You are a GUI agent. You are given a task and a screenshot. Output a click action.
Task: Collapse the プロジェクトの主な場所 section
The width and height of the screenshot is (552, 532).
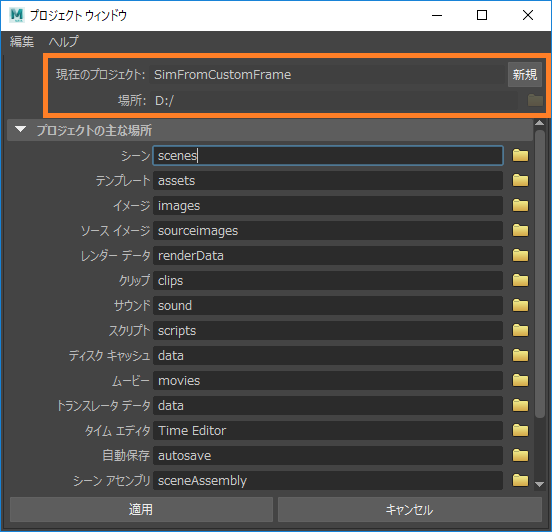point(21,130)
